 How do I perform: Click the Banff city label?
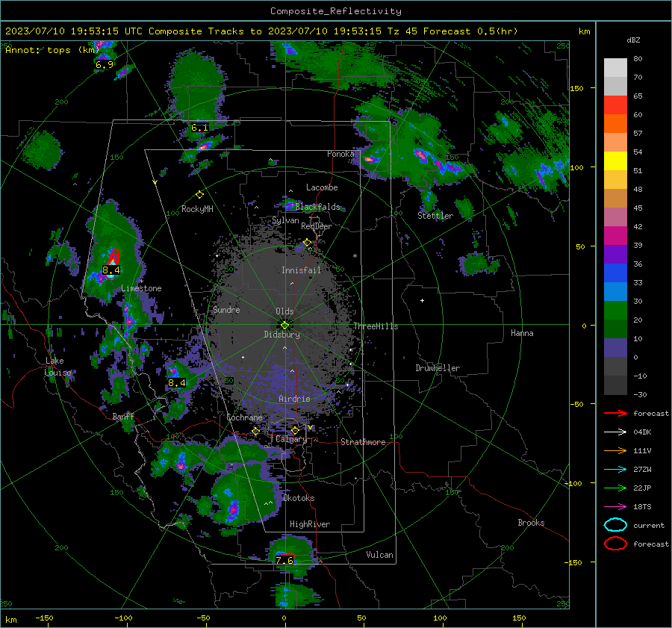[x=123, y=416]
